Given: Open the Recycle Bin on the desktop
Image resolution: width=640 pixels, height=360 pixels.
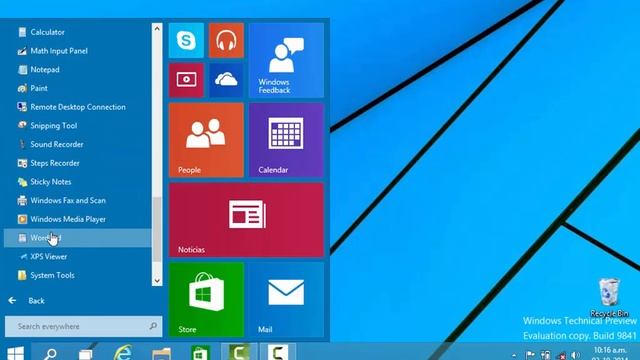Looking at the screenshot, I should coord(609,297).
